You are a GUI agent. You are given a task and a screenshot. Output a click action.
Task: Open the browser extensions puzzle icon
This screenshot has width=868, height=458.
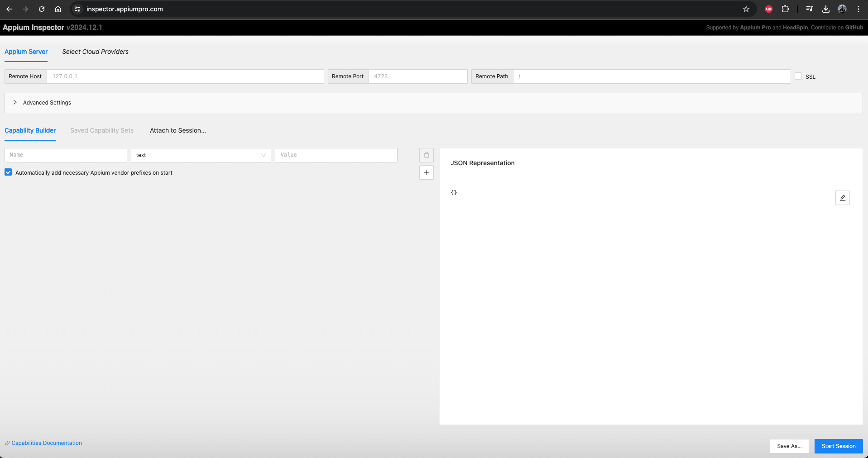click(x=786, y=9)
